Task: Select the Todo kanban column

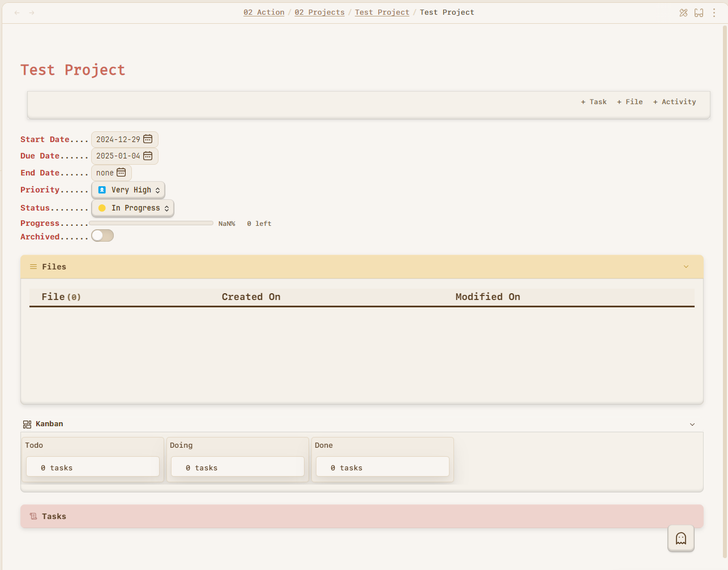Action: pyautogui.click(x=93, y=460)
